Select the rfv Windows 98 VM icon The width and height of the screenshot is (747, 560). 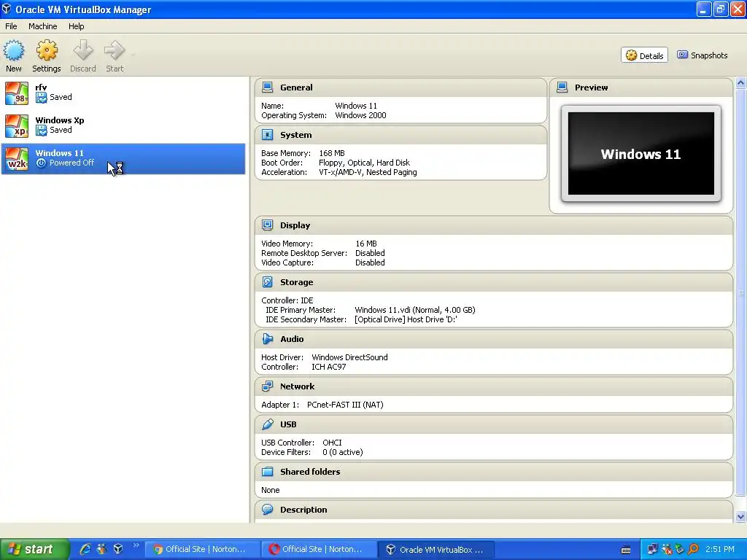pyautogui.click(x=17, y=93)
